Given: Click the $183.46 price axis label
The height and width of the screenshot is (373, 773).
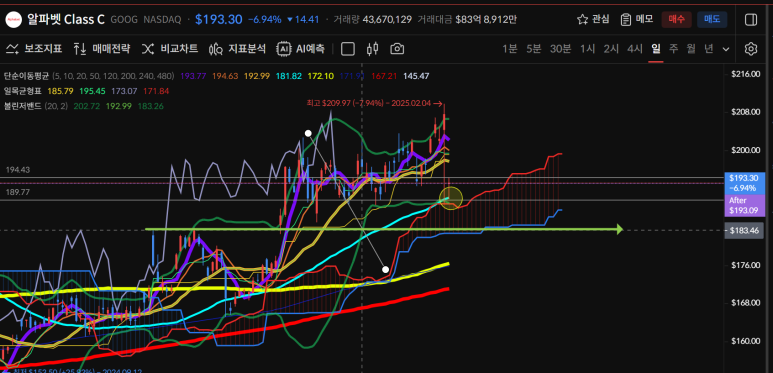Looking at the screenshot, I should (744, 230).
